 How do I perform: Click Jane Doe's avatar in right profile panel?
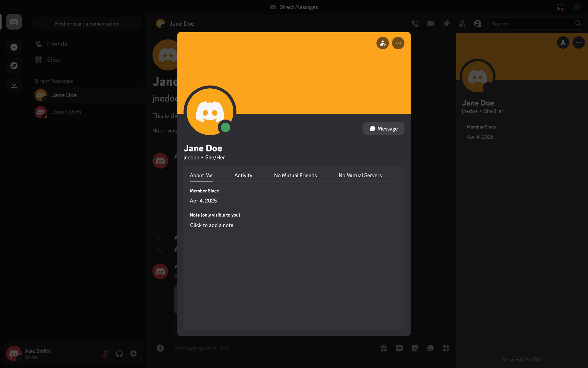point(477,77)
